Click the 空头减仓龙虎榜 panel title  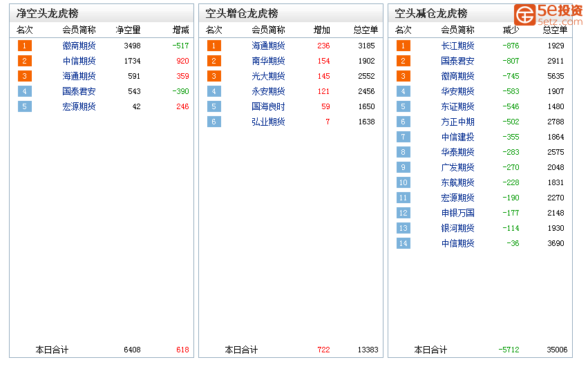point(431,14)
